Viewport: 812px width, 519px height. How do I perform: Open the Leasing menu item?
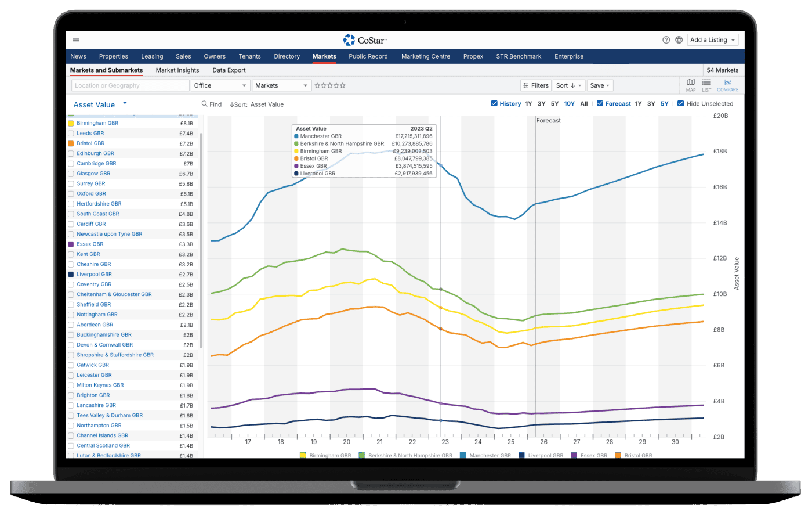(x=152, y=56)
